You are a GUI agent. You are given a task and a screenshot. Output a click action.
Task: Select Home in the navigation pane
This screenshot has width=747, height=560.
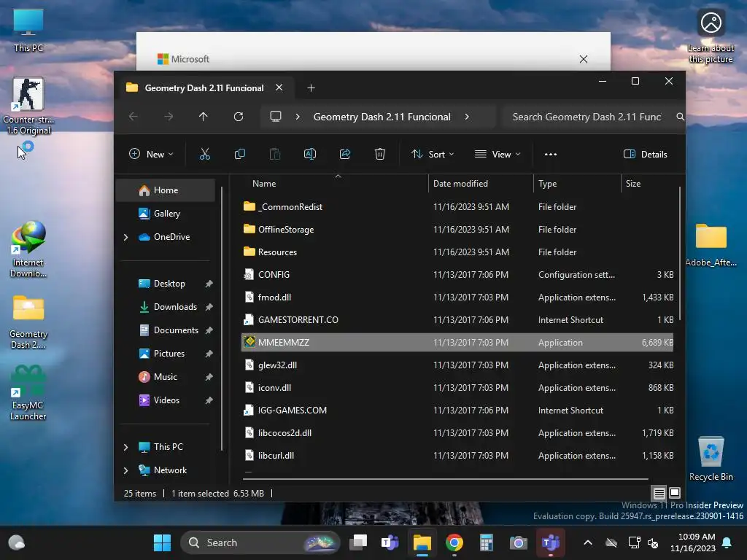click(x=166, y=190)
